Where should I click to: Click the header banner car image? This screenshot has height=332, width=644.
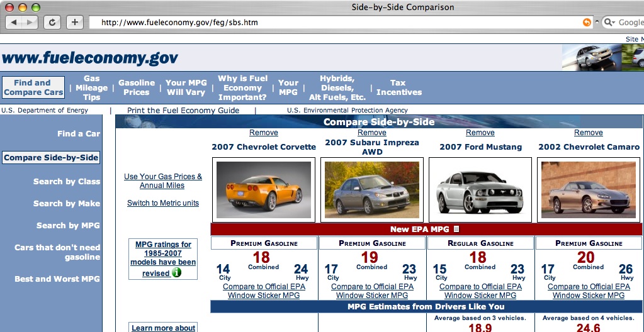(603, 58)
